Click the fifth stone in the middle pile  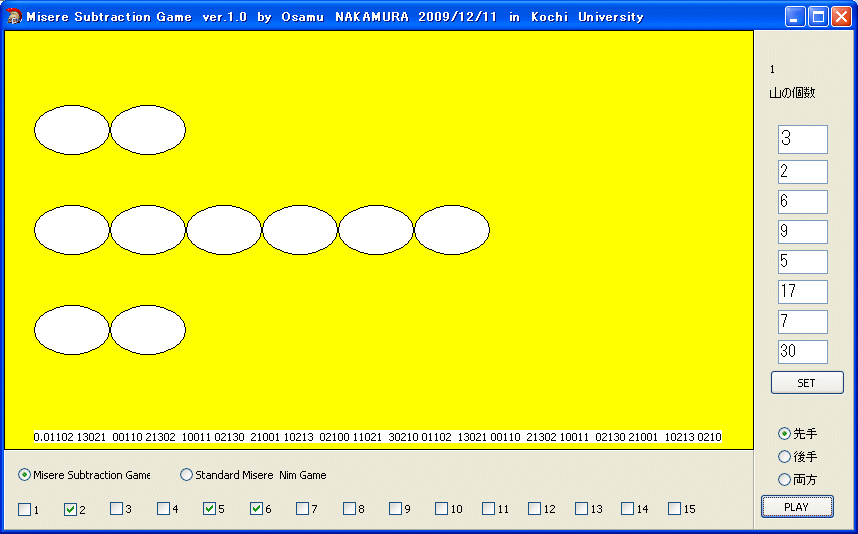click(x=376, y=230)
